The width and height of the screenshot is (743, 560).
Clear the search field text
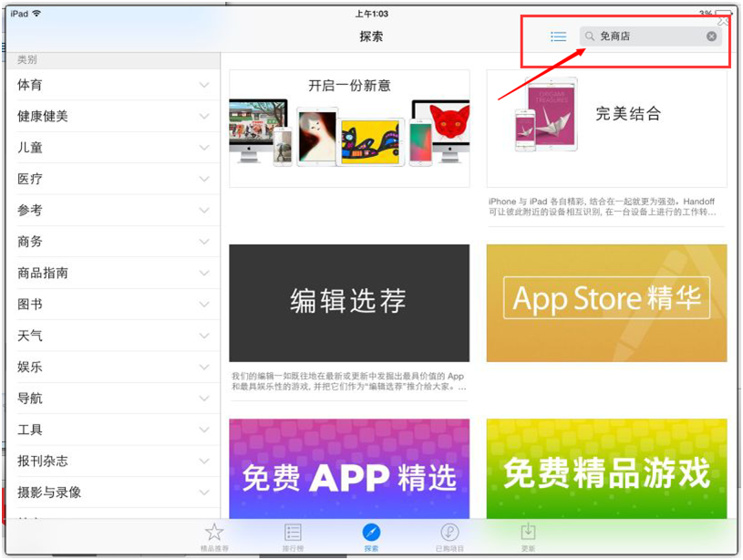[711, 36]
